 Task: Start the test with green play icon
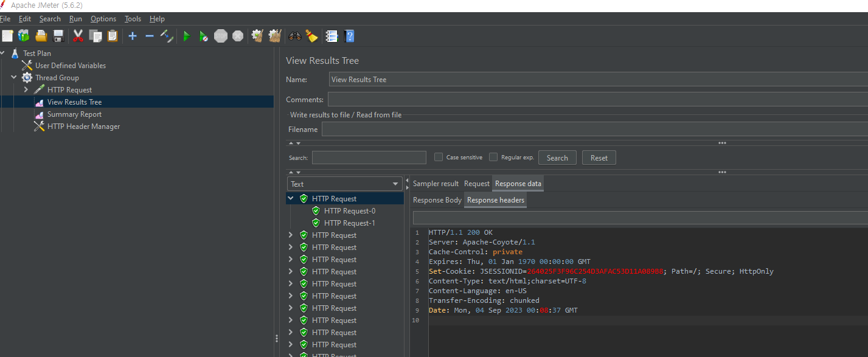(187, 36)
